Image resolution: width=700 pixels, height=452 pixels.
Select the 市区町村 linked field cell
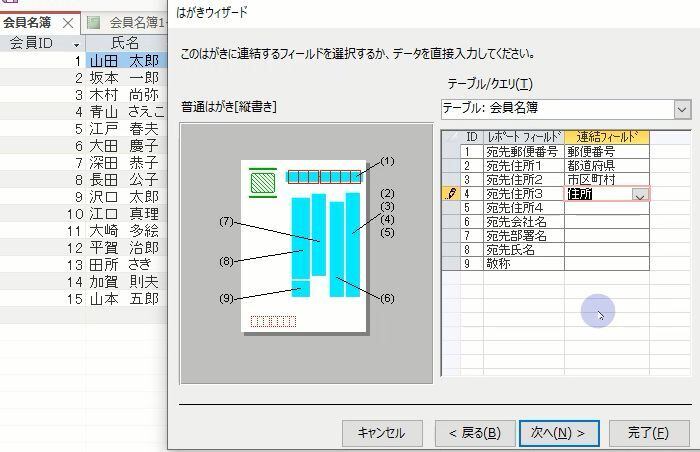607,180
